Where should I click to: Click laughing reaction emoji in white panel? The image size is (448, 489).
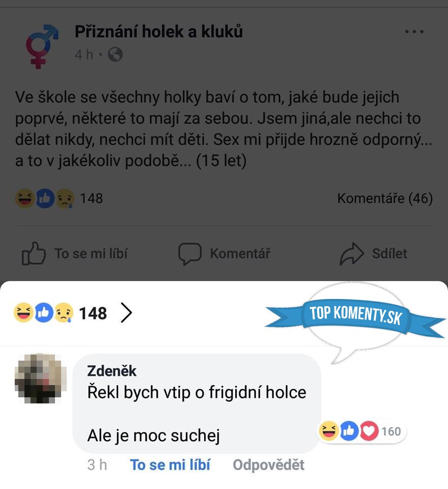click(x=23, y=312)
